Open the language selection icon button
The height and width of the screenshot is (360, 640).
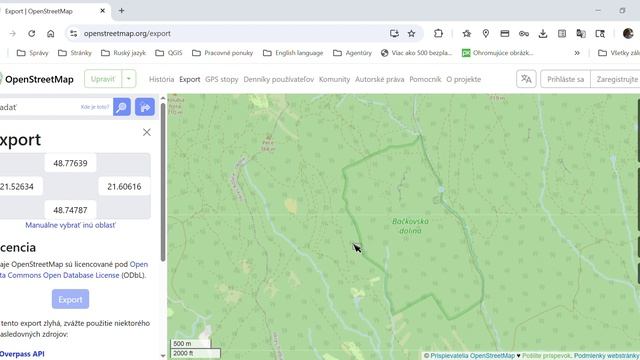click(526, 79)
